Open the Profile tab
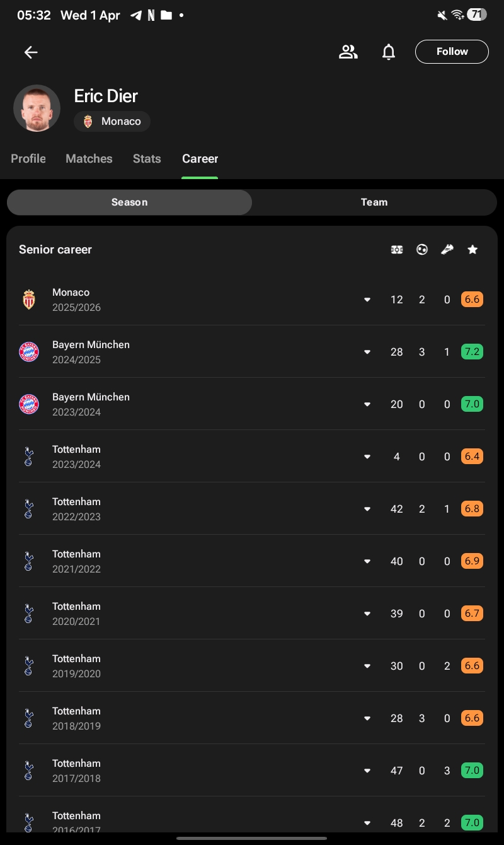This screenshot has height=845, width=504. pos(28,159)
